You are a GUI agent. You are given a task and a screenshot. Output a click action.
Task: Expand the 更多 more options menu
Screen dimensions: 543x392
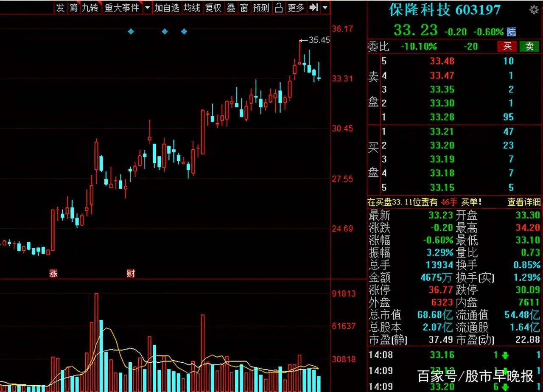(296, 8)
